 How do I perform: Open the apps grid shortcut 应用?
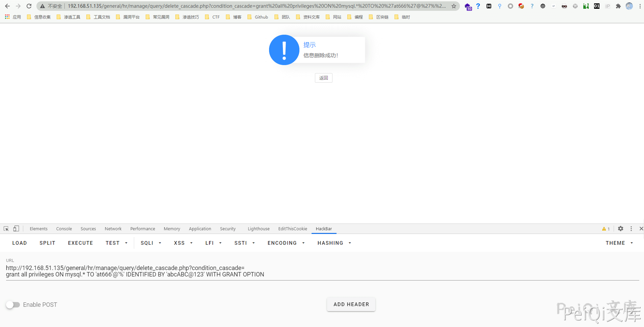point(13,17)
